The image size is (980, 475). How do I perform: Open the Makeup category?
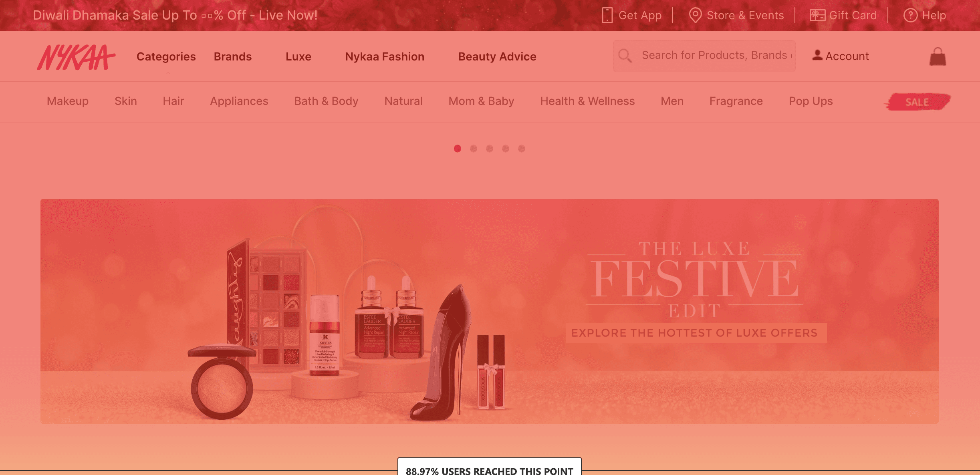click(x=68, y=101)
